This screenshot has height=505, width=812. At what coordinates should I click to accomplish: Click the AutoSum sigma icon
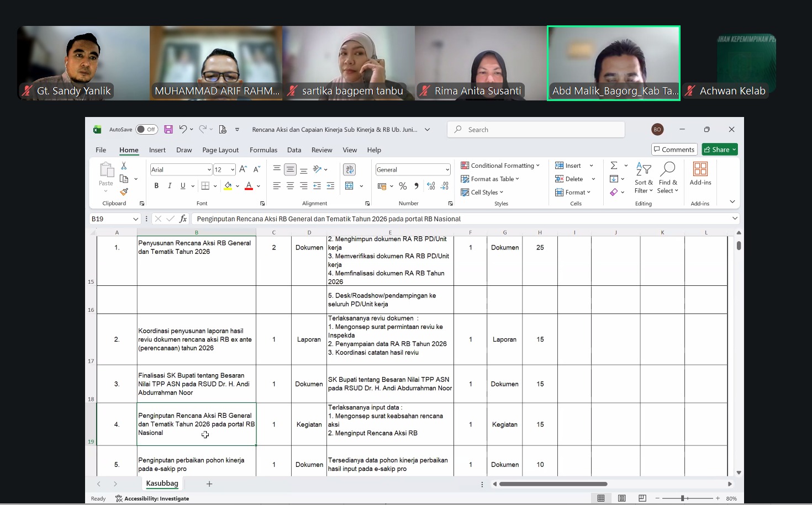coord(614,166)
